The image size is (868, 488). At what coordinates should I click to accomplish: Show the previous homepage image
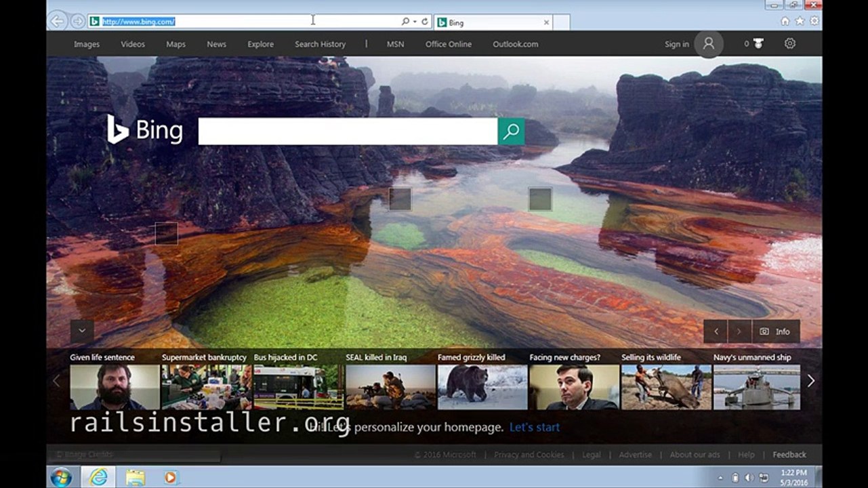(716, 331)
